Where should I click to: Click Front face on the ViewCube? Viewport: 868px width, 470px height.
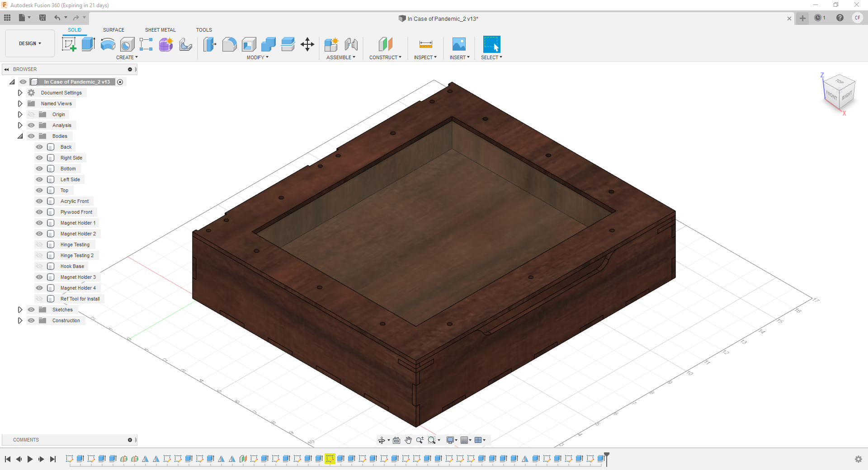(x=830, y=95)
